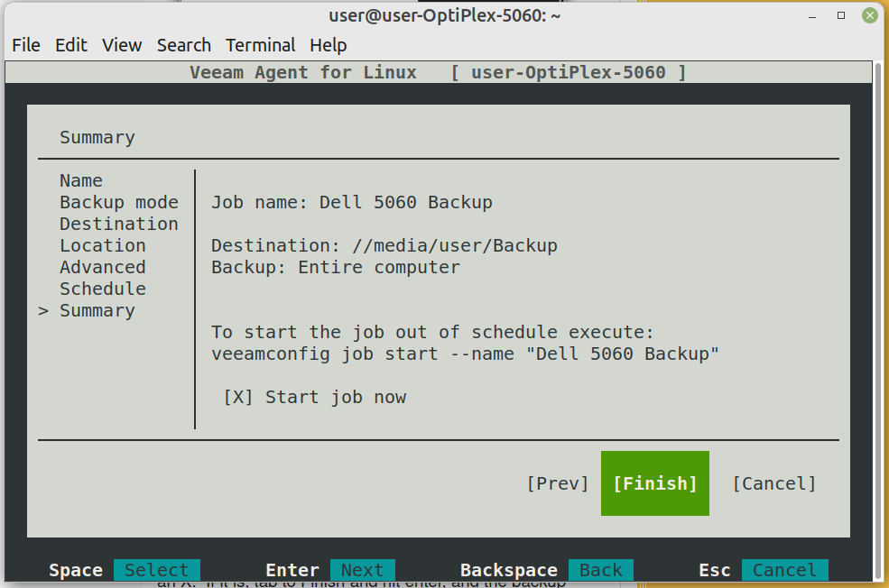The height and width of the screenshot is (588, 889).
Task: Click the Next hint in the bottom bar
Action: pos(362,570)
